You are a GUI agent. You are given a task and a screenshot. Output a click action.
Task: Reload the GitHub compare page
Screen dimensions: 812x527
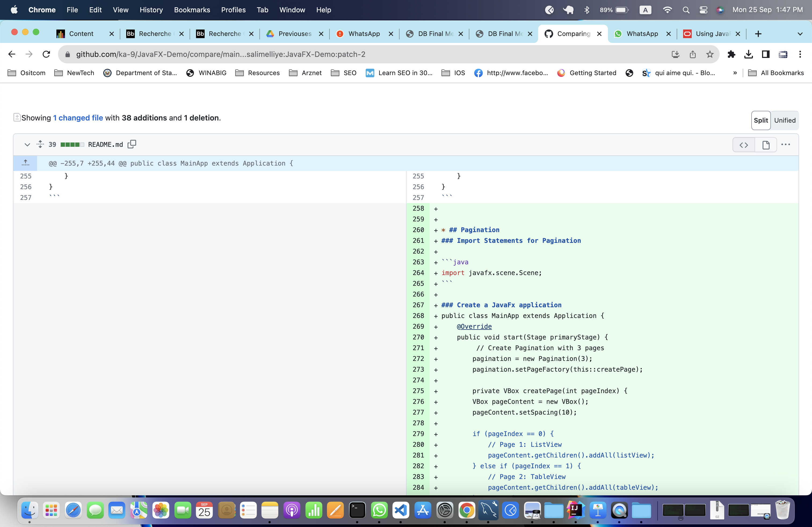[46, 54]
